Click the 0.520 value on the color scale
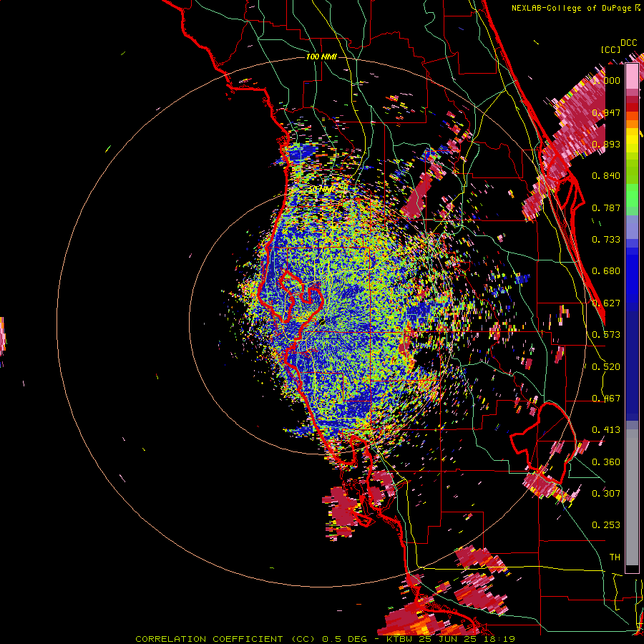Viewport: 644px width, 644px height. pyautogui.click(x=606, y=367)
